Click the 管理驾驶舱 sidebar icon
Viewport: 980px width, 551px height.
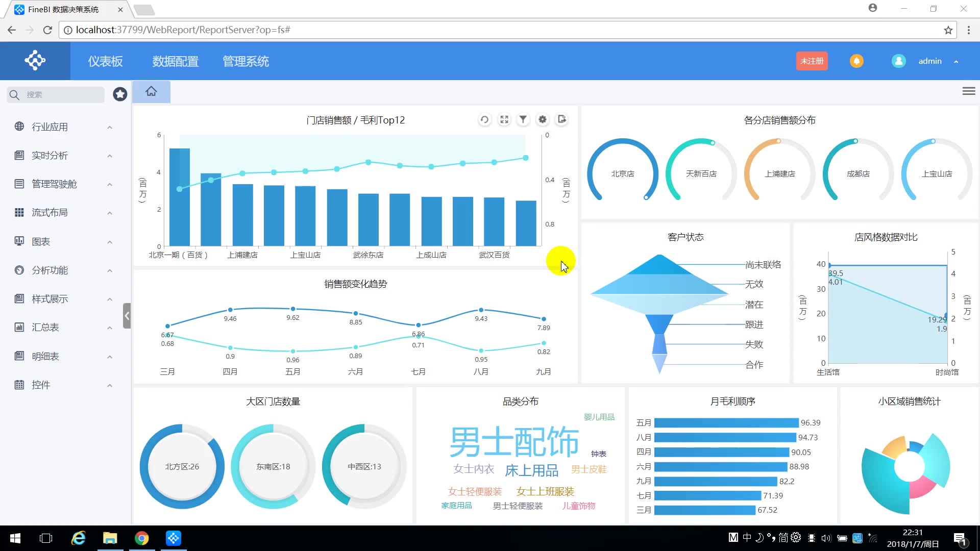[19, 184]
